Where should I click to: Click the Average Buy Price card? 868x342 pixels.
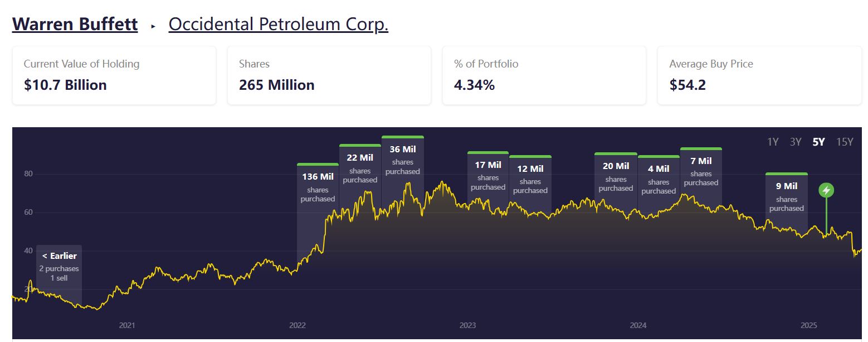tap(759, 75)
